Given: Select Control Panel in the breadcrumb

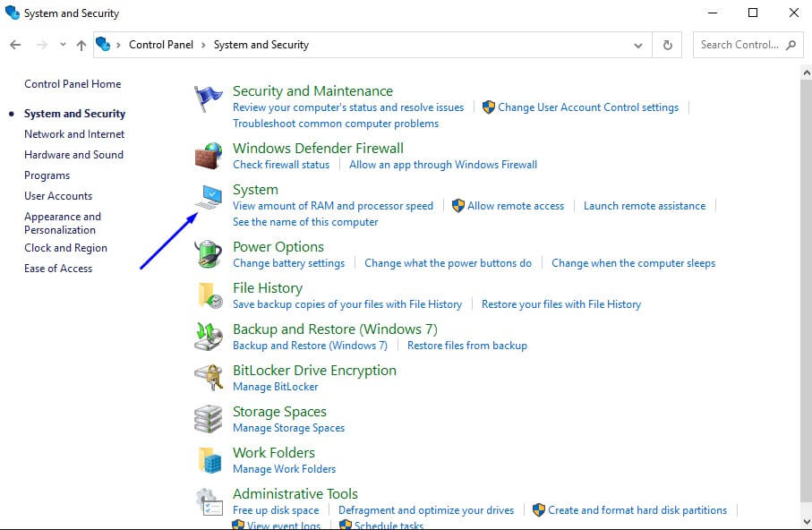Looking at the screenshot, I should click(161, 45).
